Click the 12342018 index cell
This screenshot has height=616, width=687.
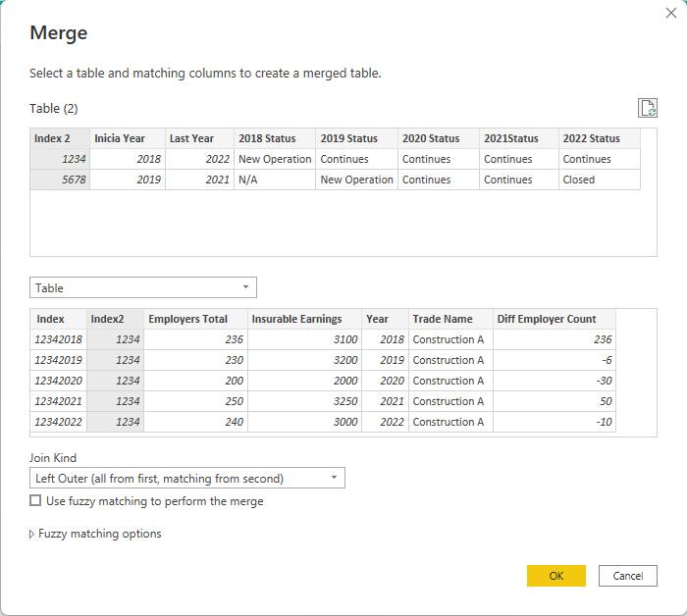coord(58,339)
